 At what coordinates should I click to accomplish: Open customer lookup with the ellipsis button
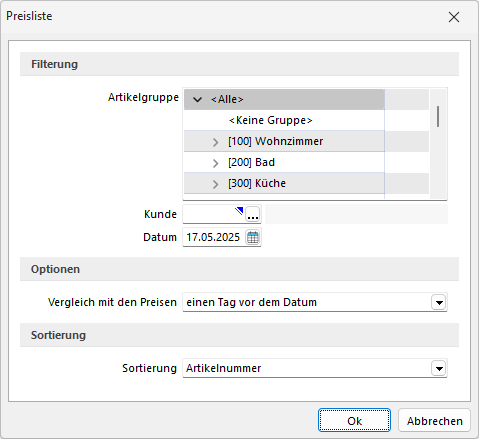(253, 214)
